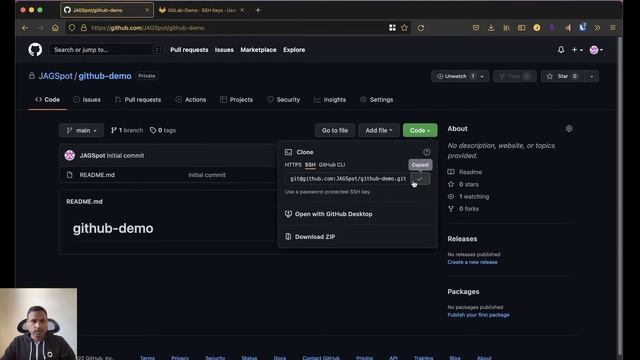The width and height of the screenshot is (640, 360).
Task: Open the browser hamburger menu
Action: [x=613, y=28]
